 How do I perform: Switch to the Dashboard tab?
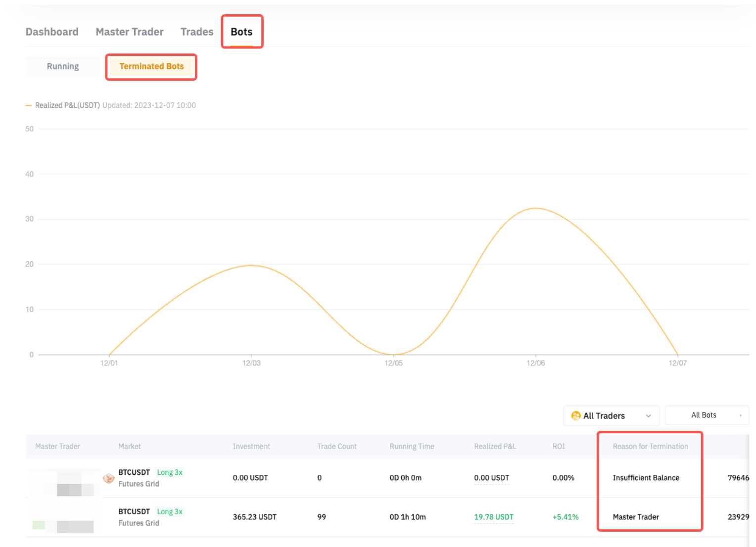pos(52,32)
